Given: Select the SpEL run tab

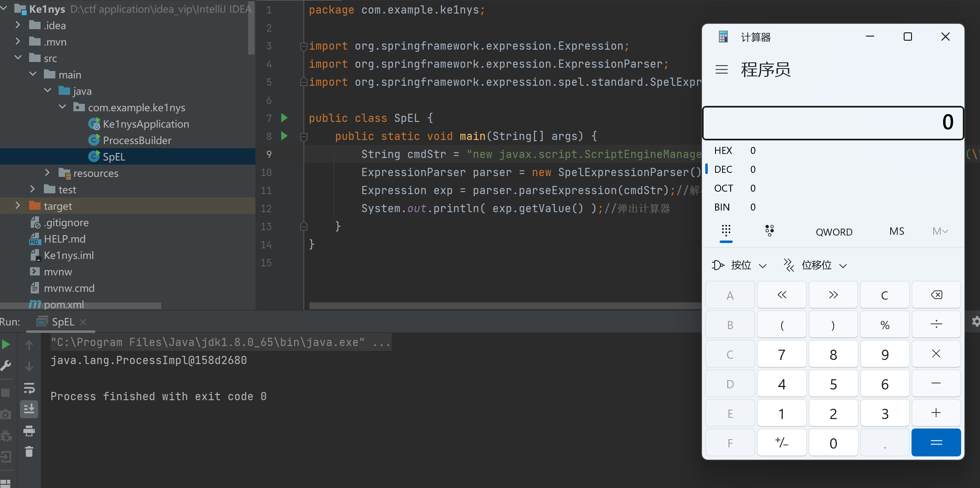Looking at the screenshot, I should click(62, 322).
